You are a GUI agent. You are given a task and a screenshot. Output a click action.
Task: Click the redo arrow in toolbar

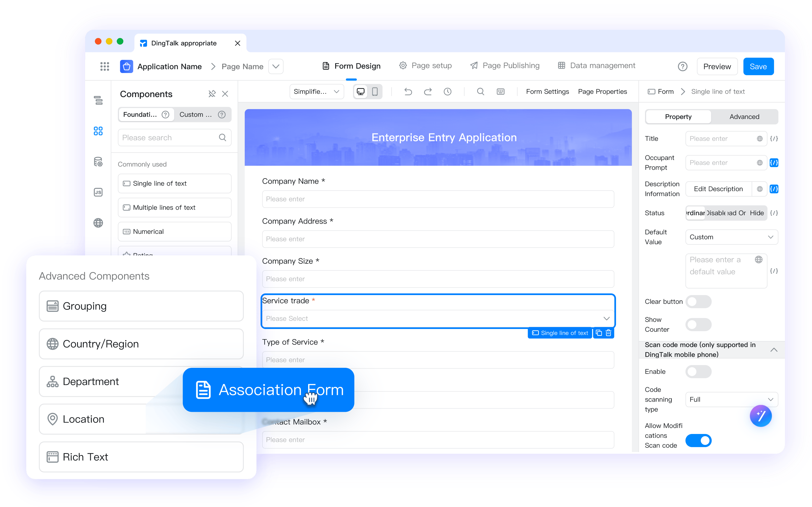428,92
